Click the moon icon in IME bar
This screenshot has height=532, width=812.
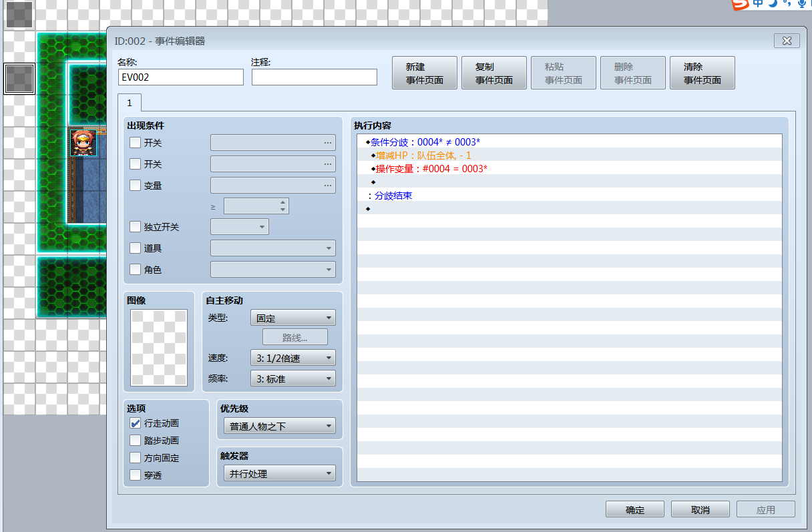[773, 3]
